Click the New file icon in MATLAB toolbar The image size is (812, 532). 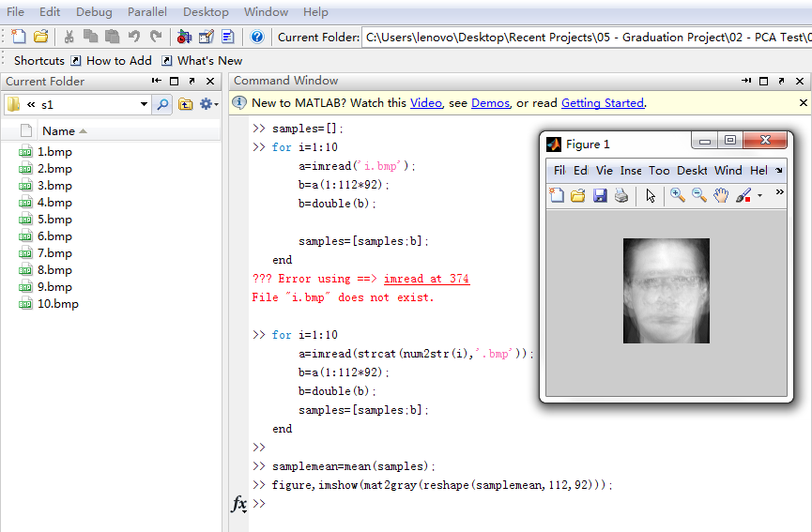(19, 37)
